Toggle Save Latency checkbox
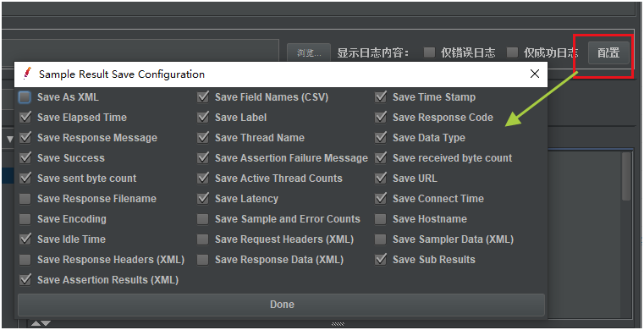The height and width of the screenshot is (330, 644). pyautogui.click(x=203, y=199)
